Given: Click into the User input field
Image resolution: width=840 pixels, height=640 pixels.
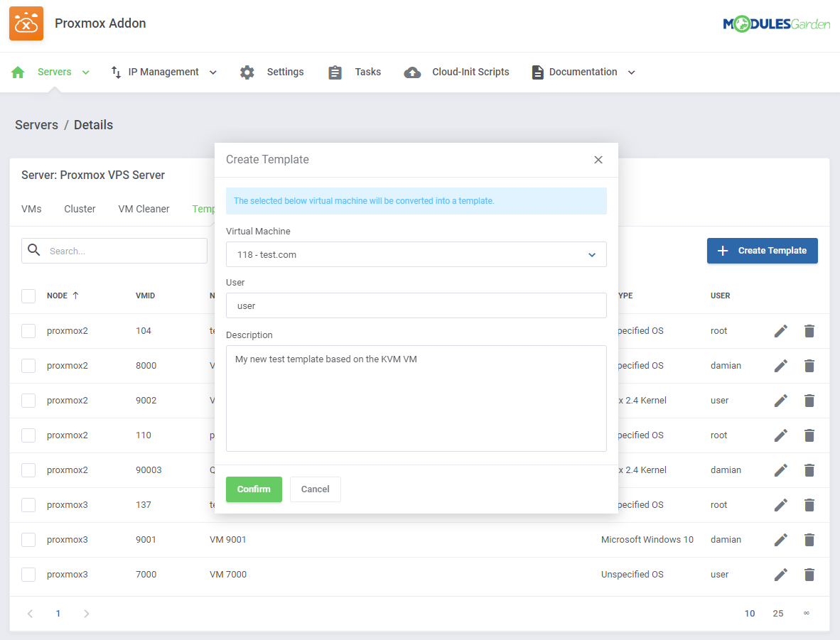Looking at the screenshot, I should tap(416, 305).
